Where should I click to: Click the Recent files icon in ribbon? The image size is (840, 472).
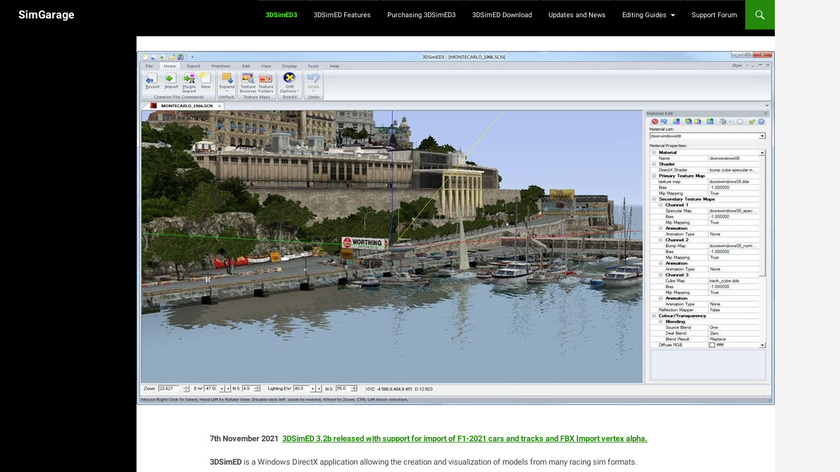coord(151,79)
